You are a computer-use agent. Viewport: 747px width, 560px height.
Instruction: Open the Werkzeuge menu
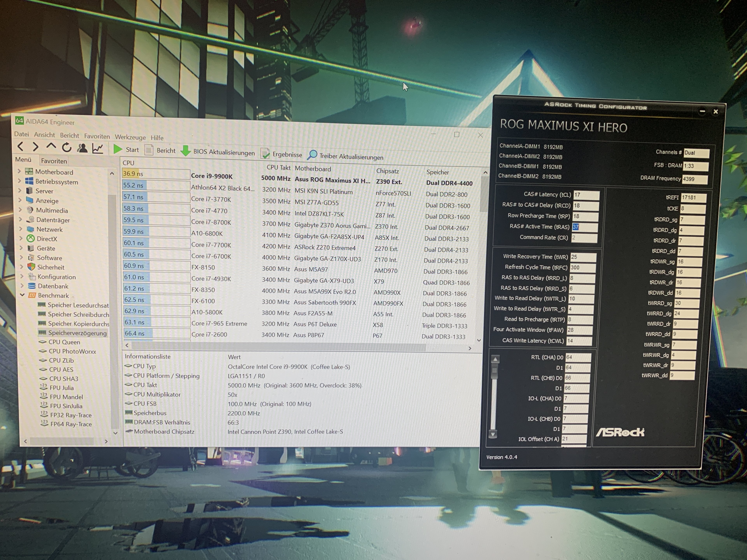pyautogui.click(x=130, y=137)
